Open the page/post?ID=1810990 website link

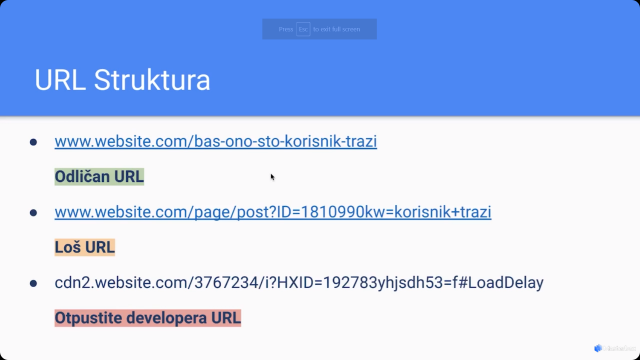click(273, 212)
